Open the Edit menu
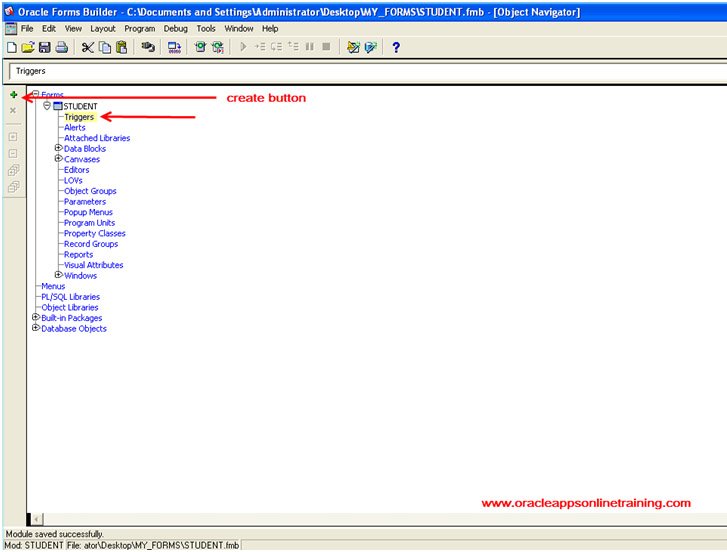Viewport: 727px width, 552px height. [x=49, y=29]
